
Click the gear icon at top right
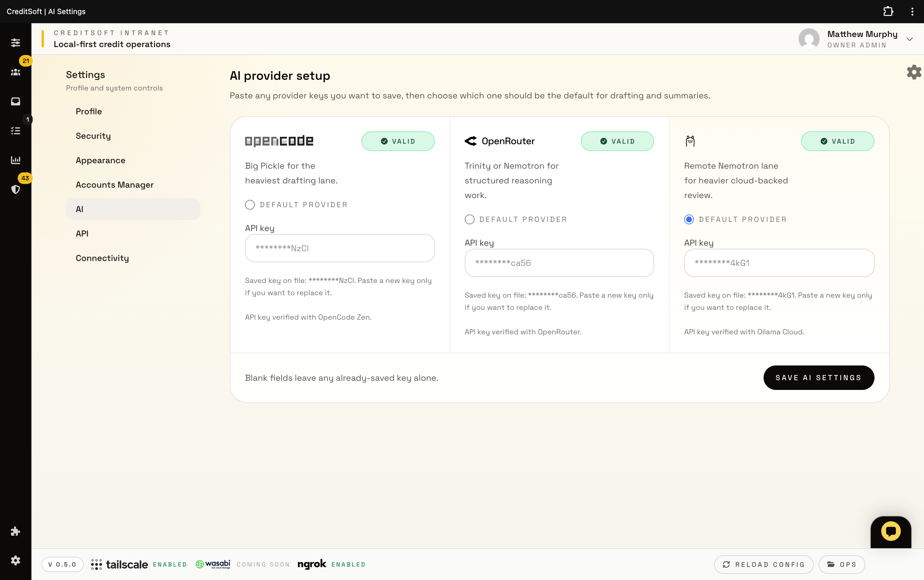coord(914,72)
